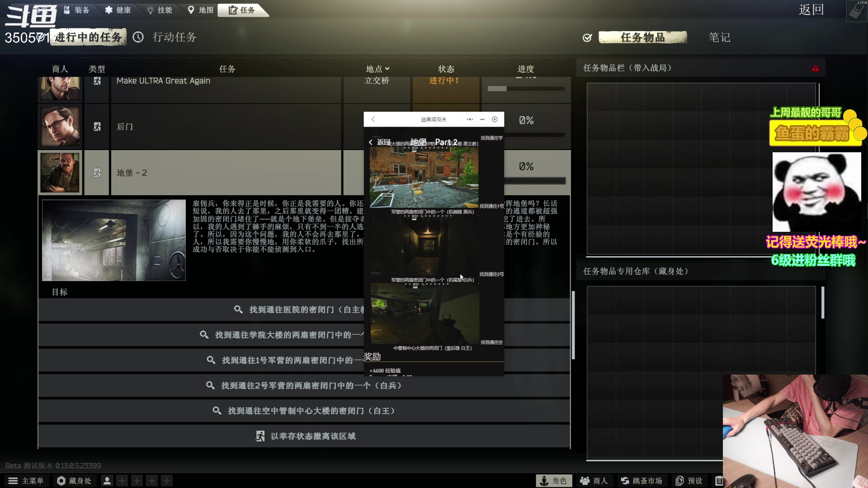Open 跳蚤市场 flea market
Viewport: 868px width, 488px height.
(x=642, y=481)
